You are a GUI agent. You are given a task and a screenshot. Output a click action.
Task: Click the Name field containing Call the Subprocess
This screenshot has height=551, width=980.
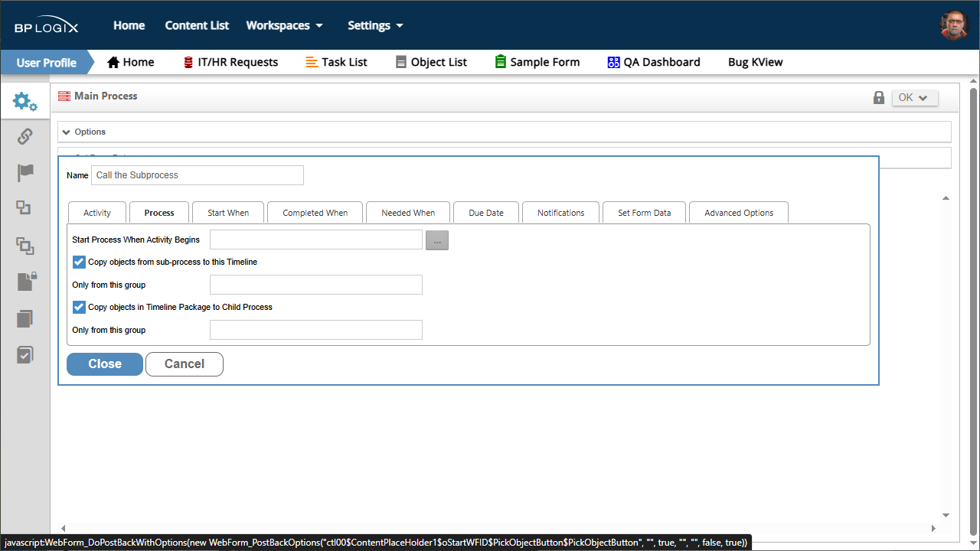point(198,175)
